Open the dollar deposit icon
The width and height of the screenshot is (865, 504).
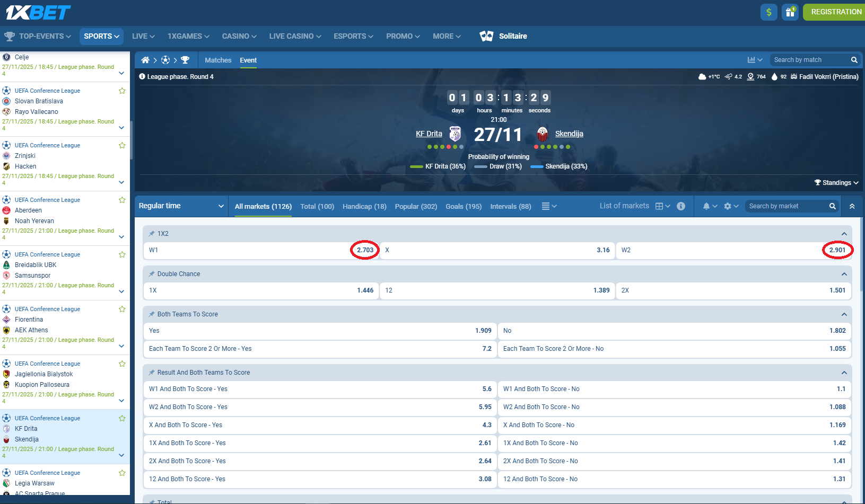pyautogui.click(x=768, y=12)
